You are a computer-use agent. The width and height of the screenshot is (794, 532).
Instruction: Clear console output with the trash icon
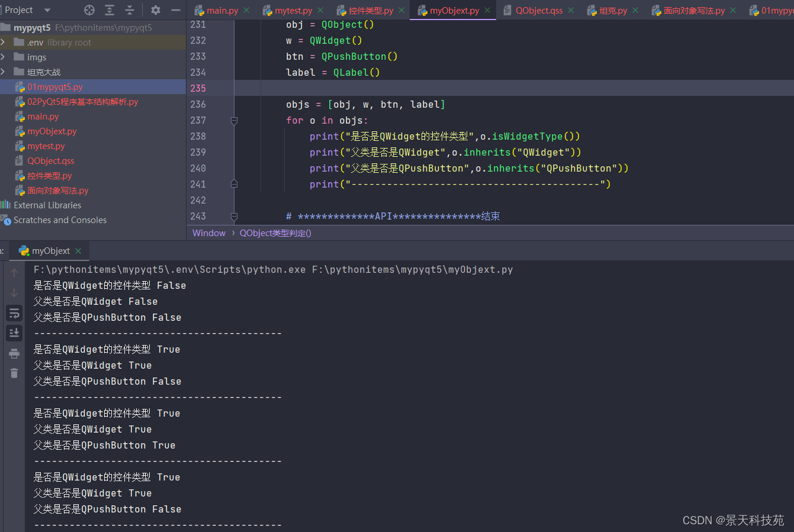click(14, 373)
